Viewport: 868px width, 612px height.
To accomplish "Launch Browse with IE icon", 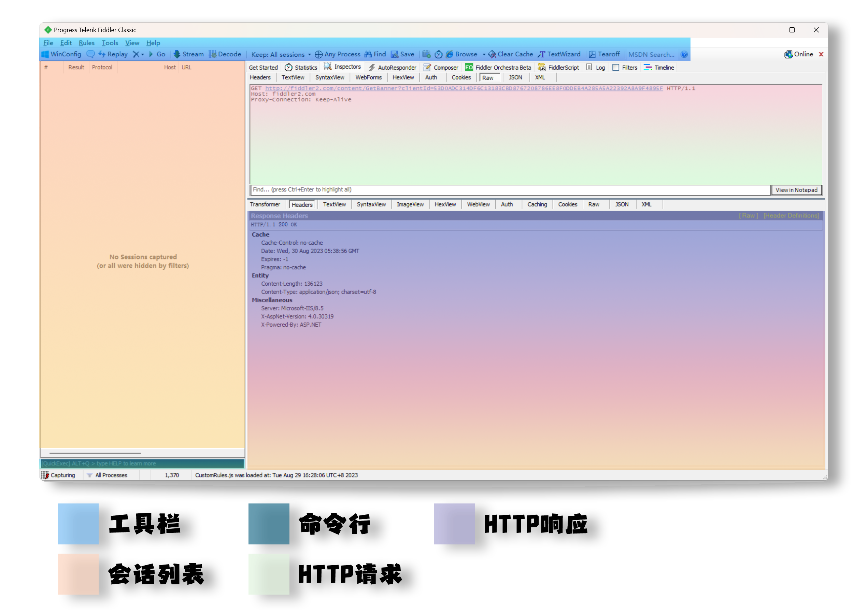I will 461,54.
